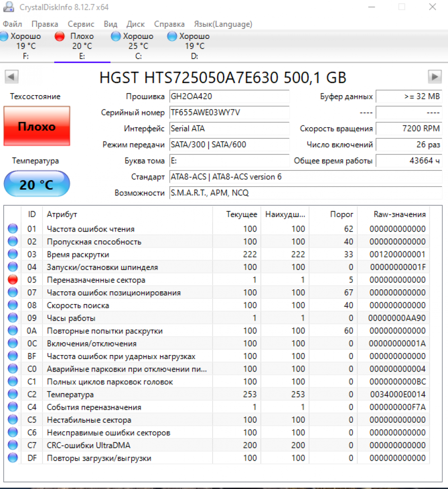Select drive F: status orb
The image size is (448, 489).
(x=4, y=36)
